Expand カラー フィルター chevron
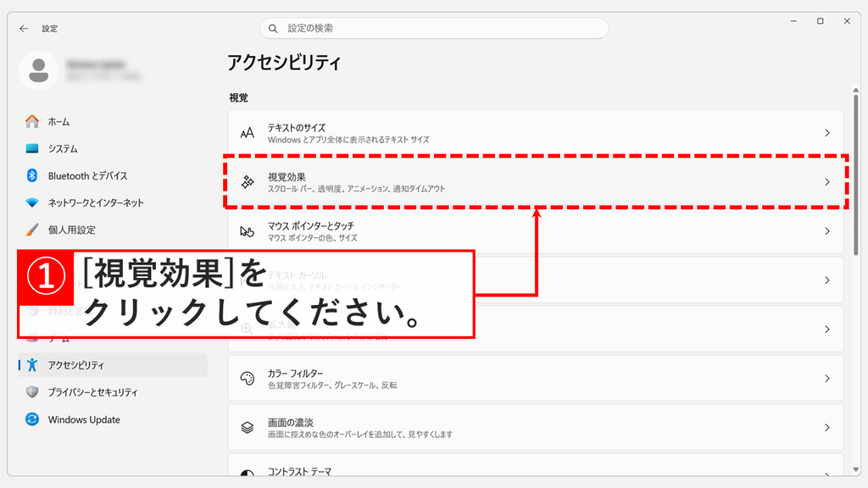The image size is (868, 488). click(827, 379)
